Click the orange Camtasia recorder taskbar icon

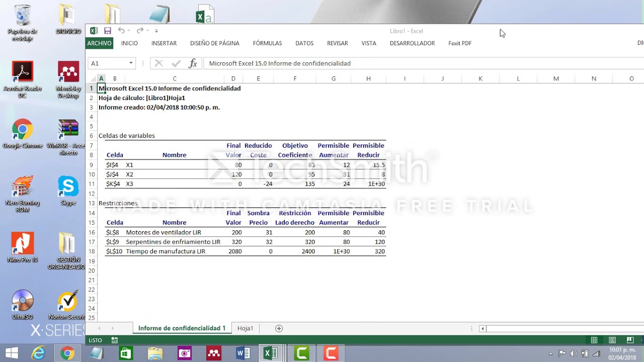pos(331,353)
